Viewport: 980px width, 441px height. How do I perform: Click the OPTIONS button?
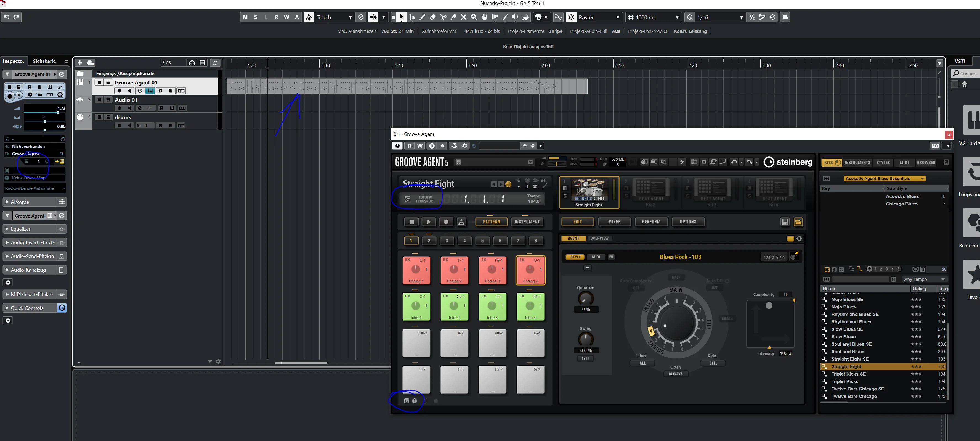click(688, 222)
